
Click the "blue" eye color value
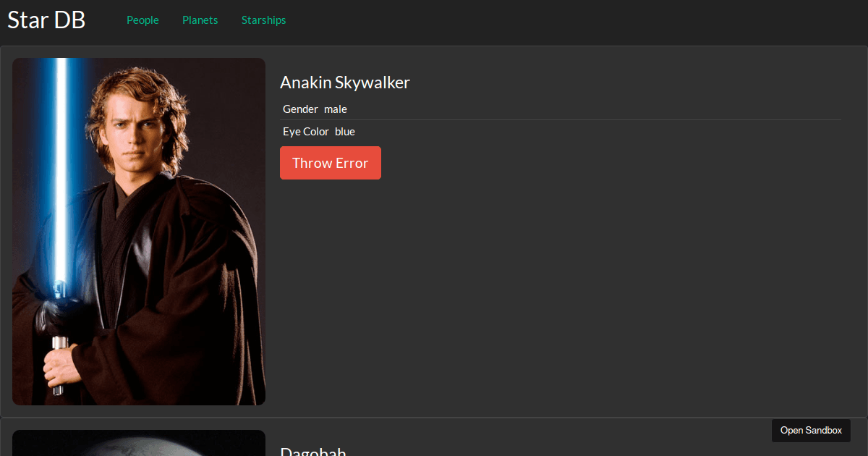point(345,132)
